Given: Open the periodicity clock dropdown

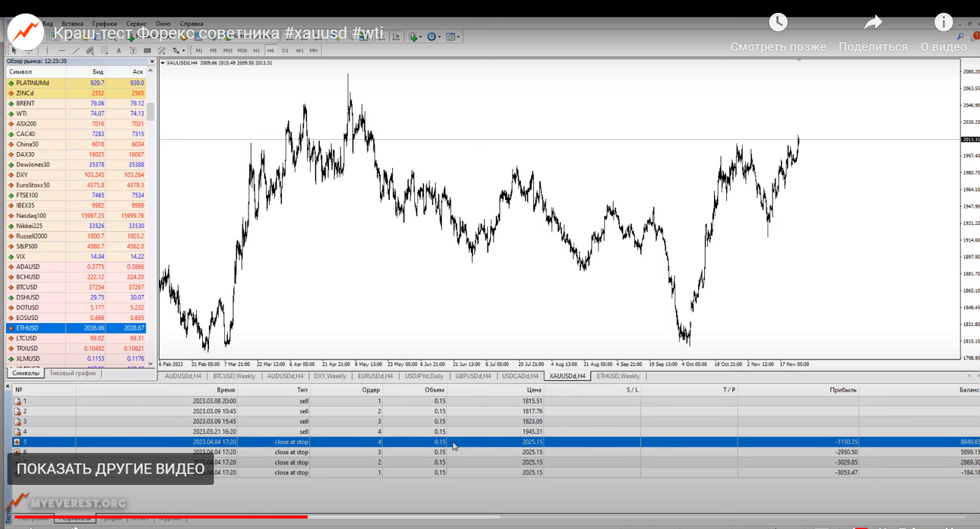Looking at the screenshot, I should (439, 36).
